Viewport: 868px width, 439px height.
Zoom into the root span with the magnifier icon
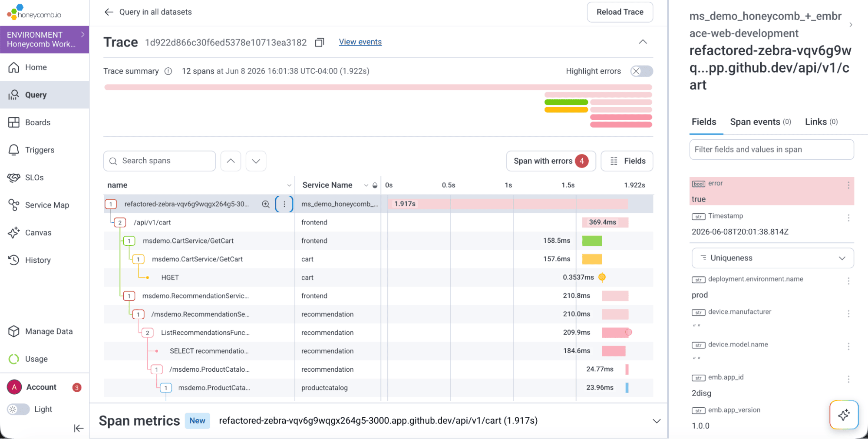[x=266, y=204]
